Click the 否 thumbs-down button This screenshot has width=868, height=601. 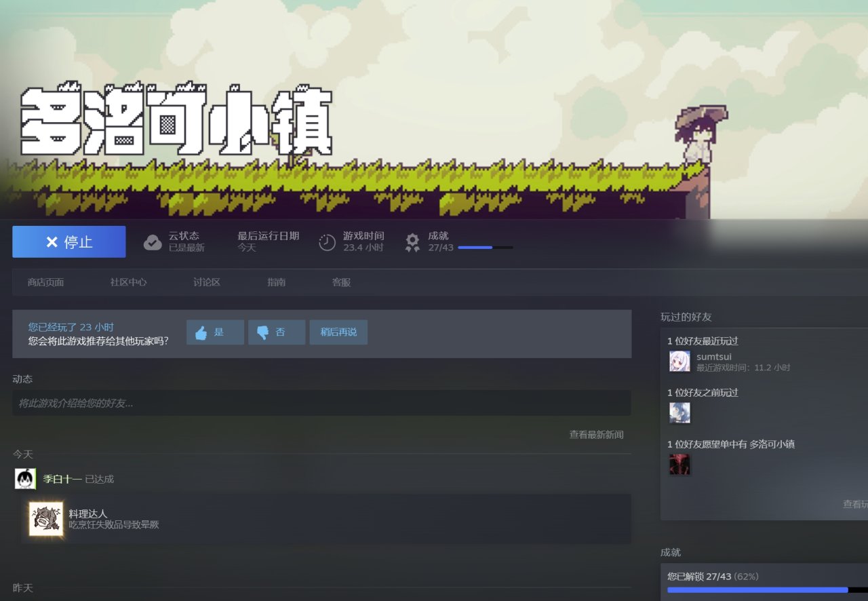tap(277, 332)
